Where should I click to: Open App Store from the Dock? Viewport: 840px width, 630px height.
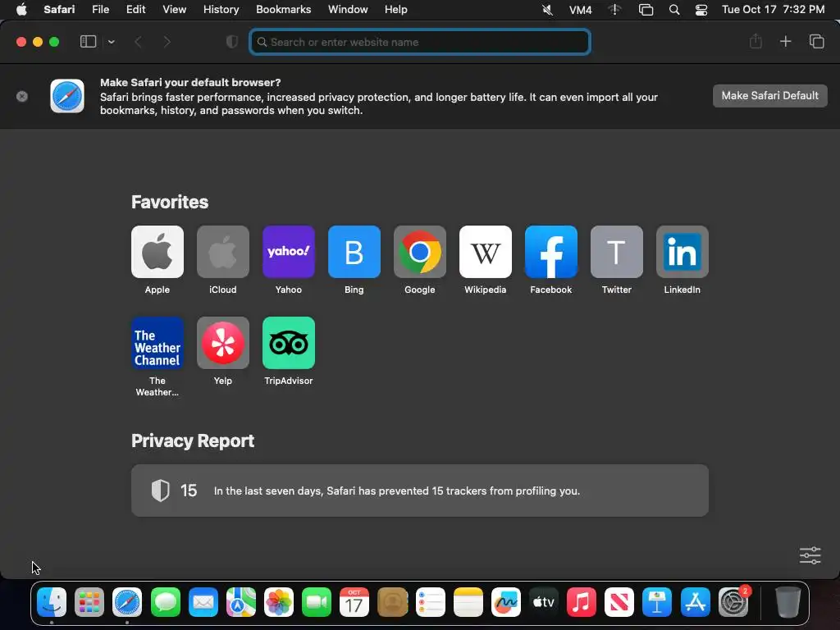pos(695,602)
